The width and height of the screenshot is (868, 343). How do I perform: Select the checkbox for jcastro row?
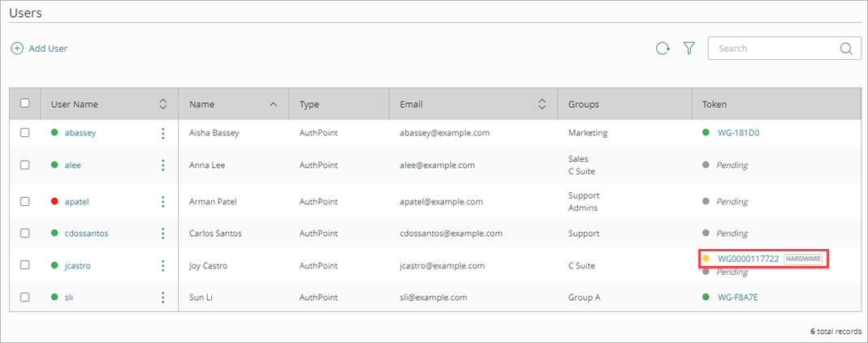(x=25, y=265)
